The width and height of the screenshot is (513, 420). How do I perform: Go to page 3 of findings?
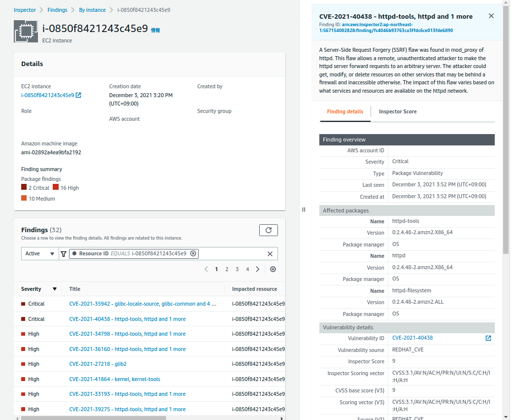tap(237, 269)
